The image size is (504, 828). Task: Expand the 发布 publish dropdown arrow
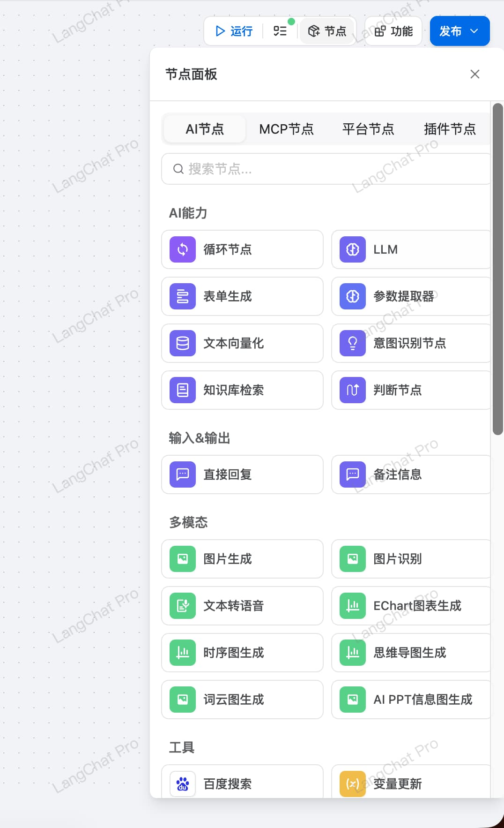474,31
